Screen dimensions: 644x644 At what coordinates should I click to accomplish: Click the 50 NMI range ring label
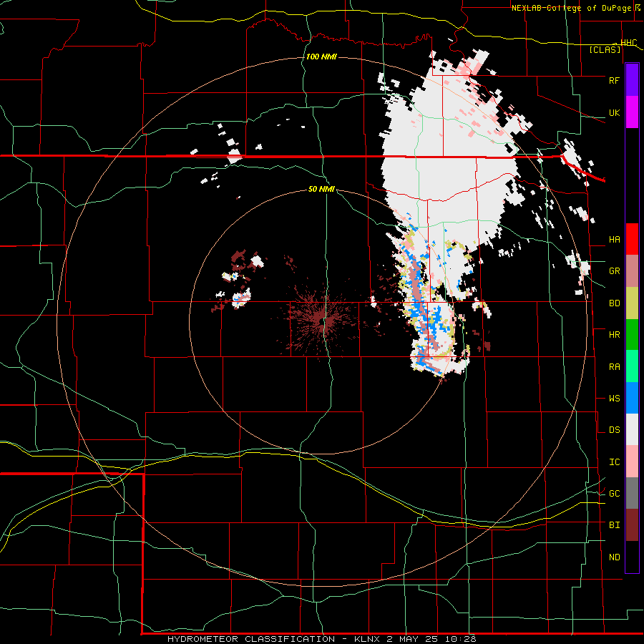coord(321,190)
